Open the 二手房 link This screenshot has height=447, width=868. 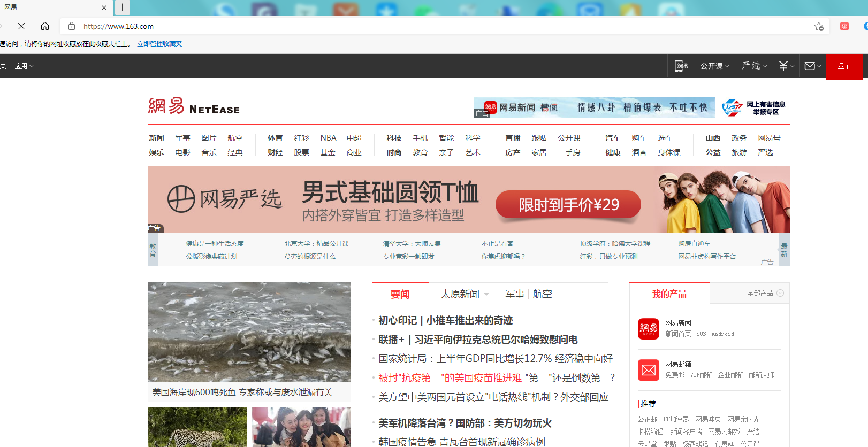[569, 152]
